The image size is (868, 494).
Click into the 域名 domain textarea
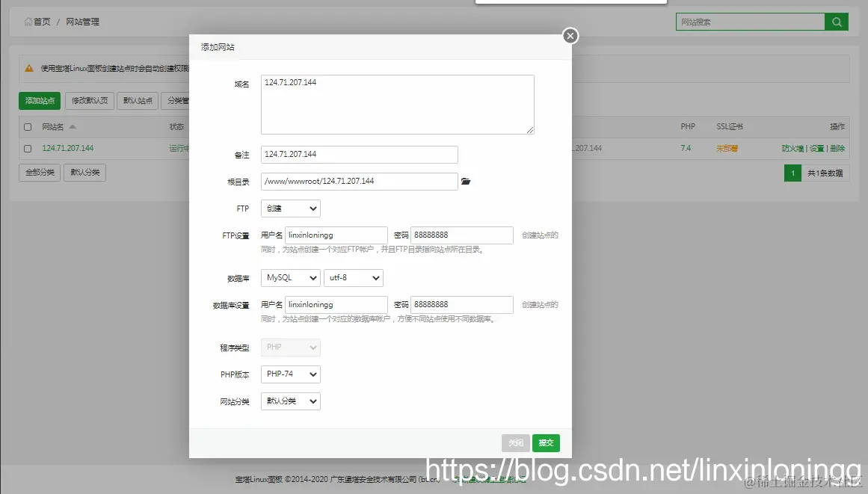(x=397, y=103)
